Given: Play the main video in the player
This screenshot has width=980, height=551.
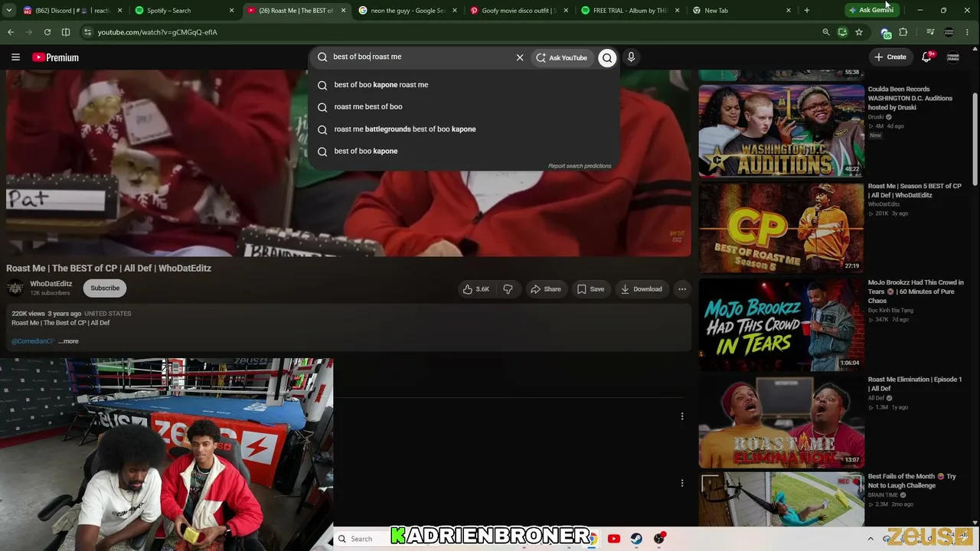Looking at the screenshot, I should (x=348, y=162).
